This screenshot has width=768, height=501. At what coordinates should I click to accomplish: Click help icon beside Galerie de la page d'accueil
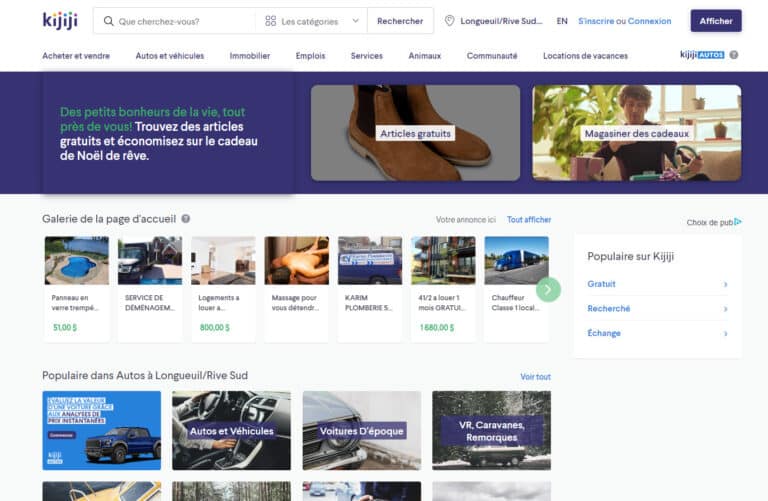[186, 219]
